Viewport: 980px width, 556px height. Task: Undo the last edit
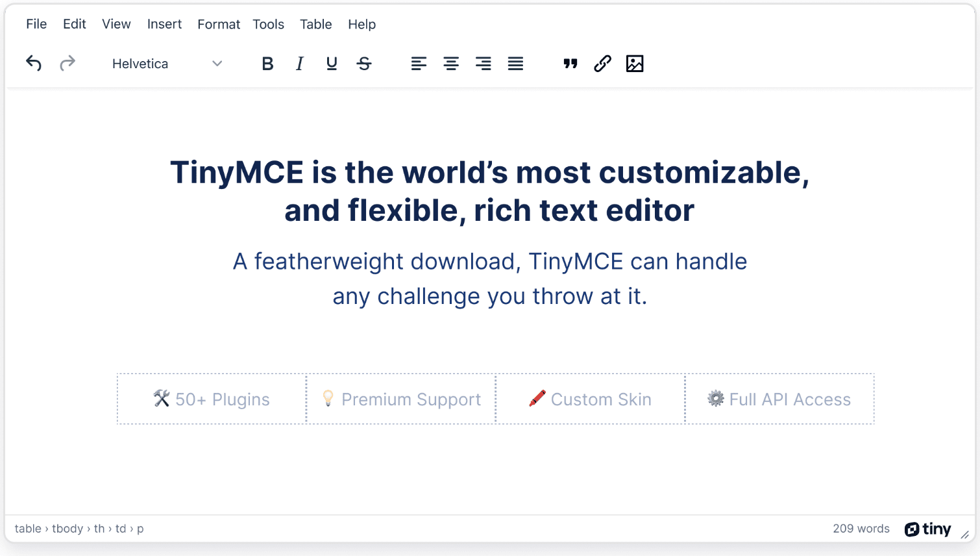pos(34,63)
